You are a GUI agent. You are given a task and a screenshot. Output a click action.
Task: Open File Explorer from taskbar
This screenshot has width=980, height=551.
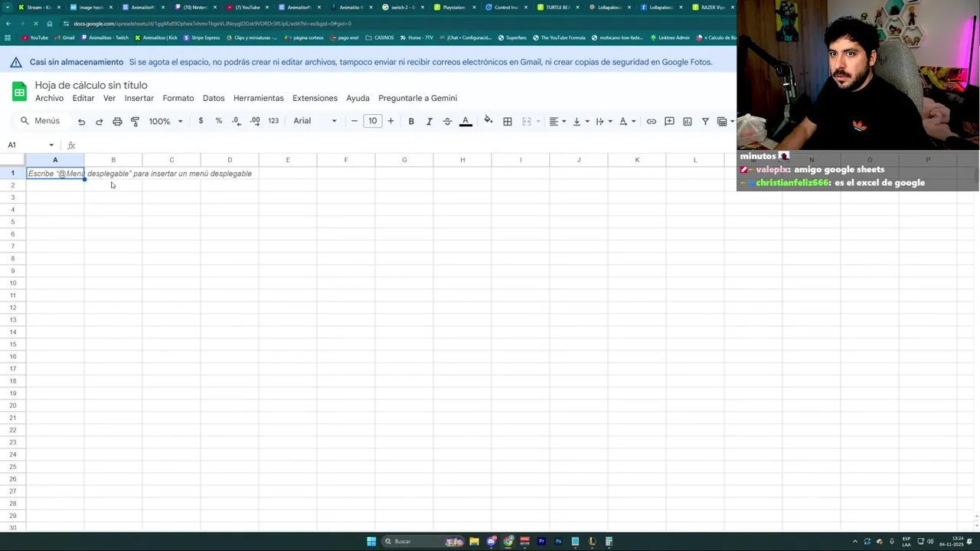click(474, 541)
